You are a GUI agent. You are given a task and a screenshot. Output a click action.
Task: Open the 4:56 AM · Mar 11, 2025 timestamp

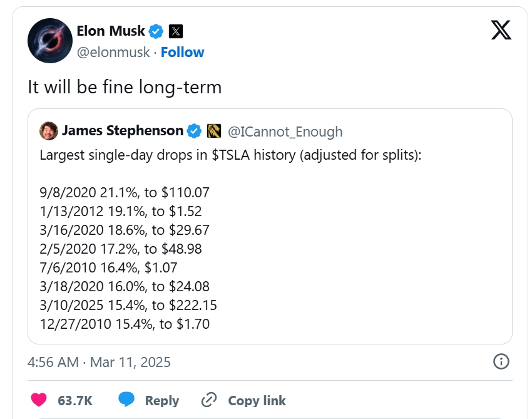pyautogui.click(x=99, y=361)
